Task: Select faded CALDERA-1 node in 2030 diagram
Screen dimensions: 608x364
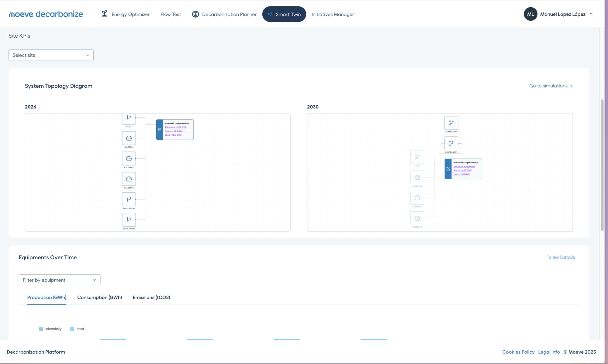Action: (417, 177)
